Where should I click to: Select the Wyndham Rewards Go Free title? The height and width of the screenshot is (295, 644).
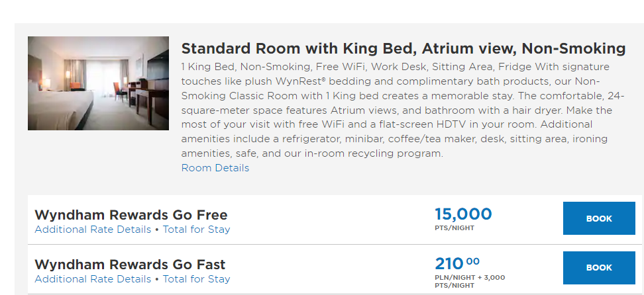[x=131, y=214]
